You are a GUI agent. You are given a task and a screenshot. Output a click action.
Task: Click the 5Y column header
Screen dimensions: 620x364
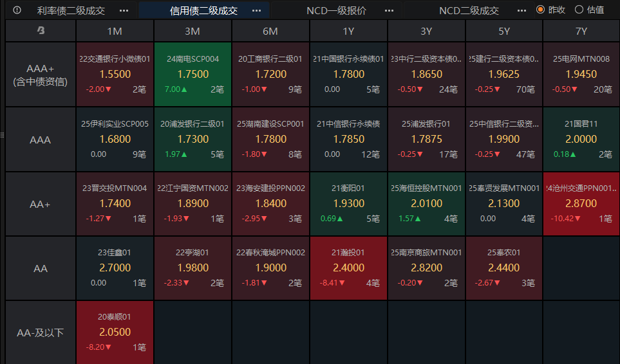pos(504,31)
